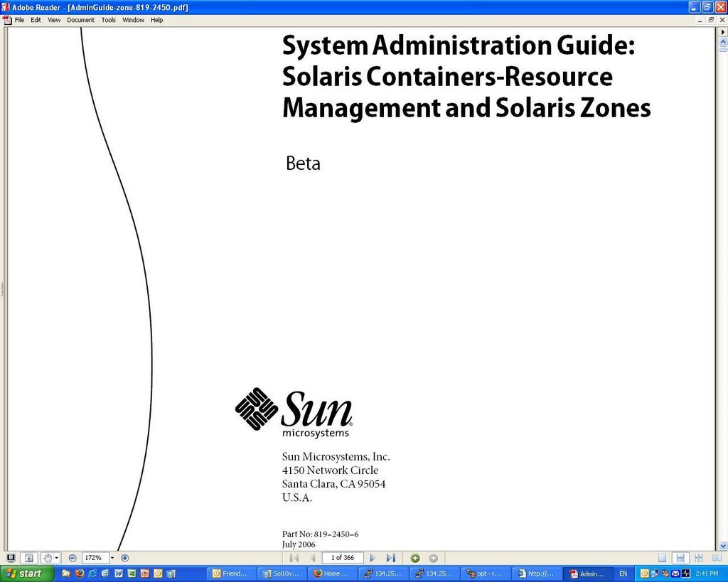Click vertical scrollbar down arrow
Screen dimensions: 728x582
click(x=723, y=546)
